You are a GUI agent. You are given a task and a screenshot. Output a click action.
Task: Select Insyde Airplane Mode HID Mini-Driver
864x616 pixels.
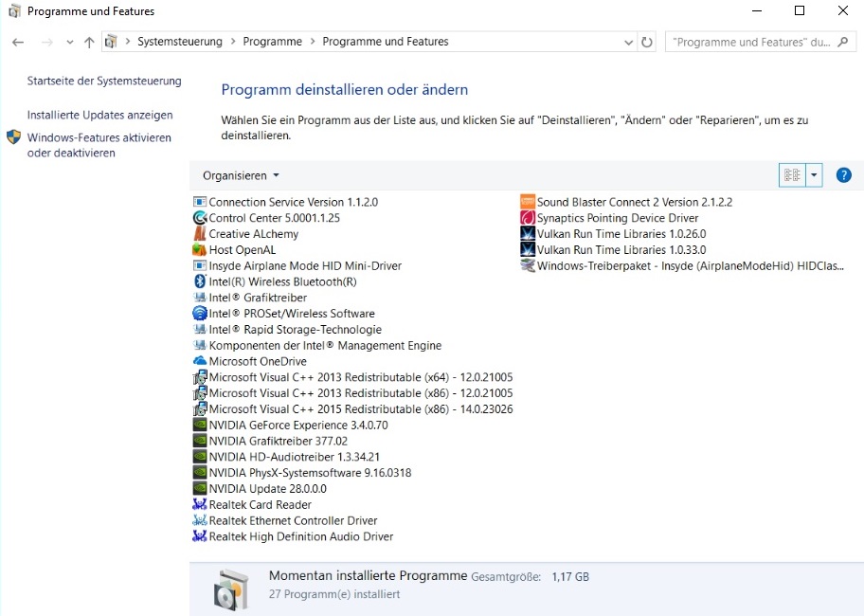coord(305,265)
